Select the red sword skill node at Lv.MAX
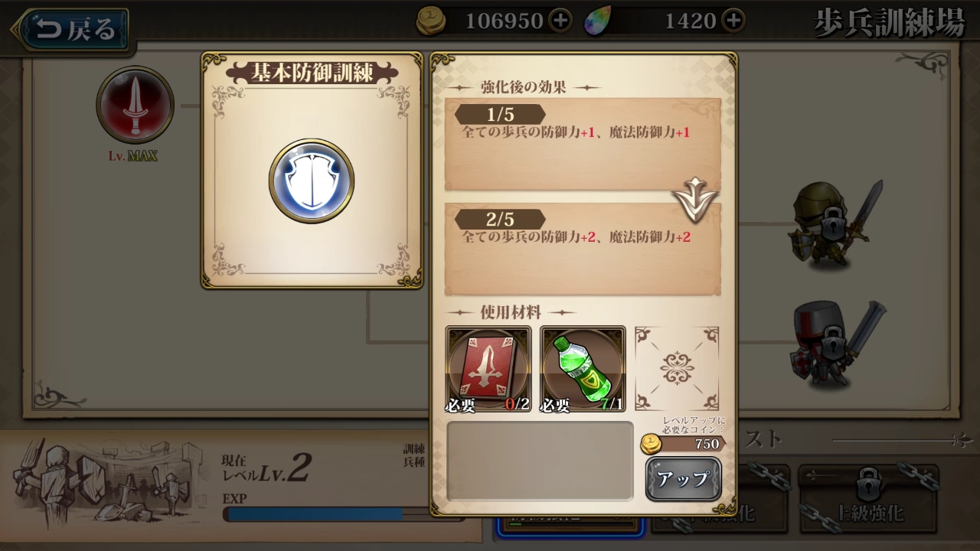Viewport: 980px width, 551px height. tap(136, 105)
